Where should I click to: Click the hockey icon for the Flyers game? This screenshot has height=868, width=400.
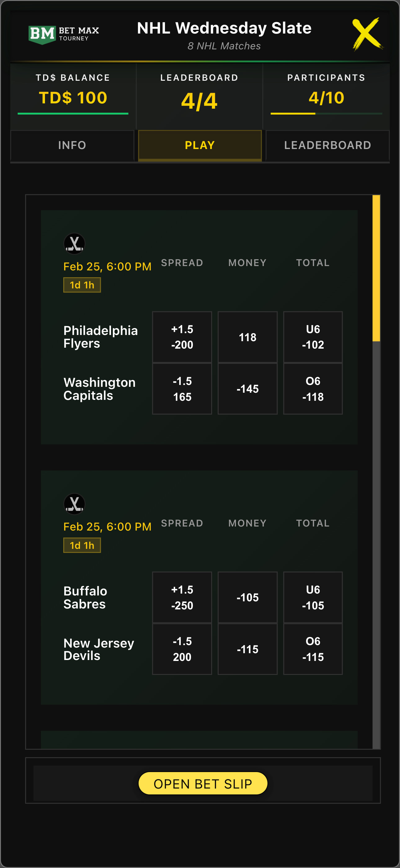pyautogui.click(x=75, y=244)
